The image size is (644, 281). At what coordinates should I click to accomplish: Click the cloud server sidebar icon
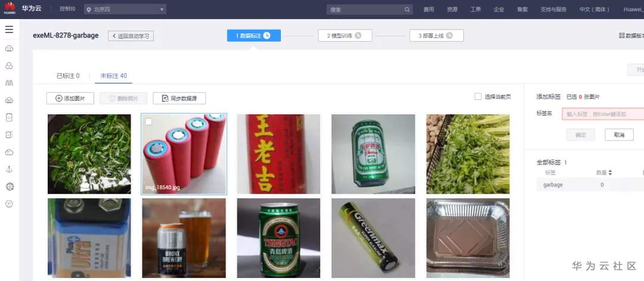9,100
